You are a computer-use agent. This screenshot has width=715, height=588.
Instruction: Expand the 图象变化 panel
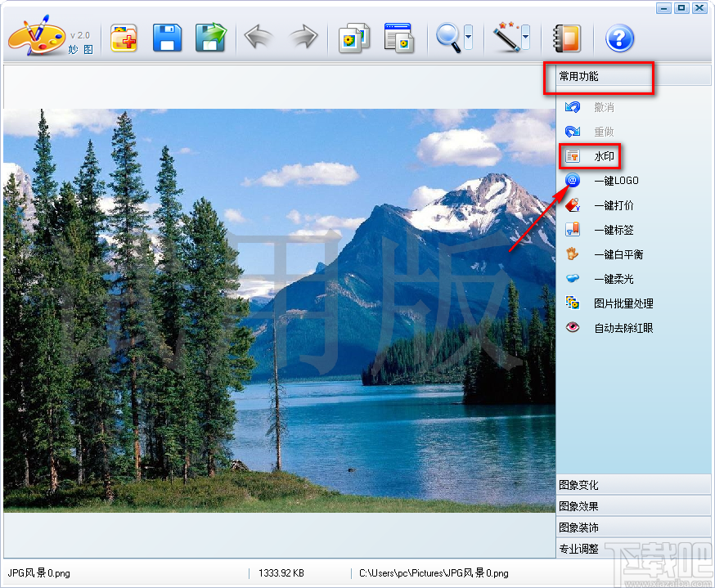click(633, 485)
